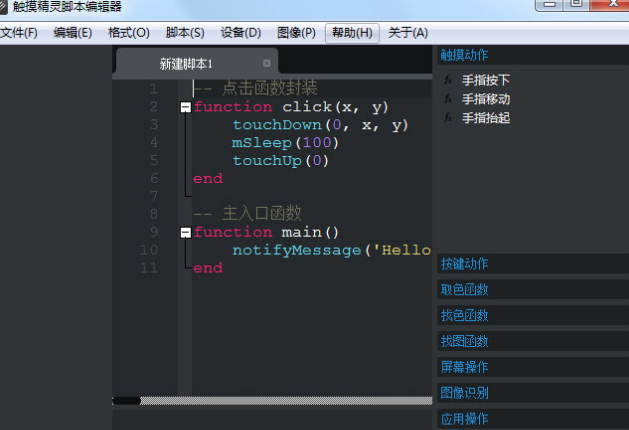
Task: Click the icon beside 手指按下
Action: 448,80
